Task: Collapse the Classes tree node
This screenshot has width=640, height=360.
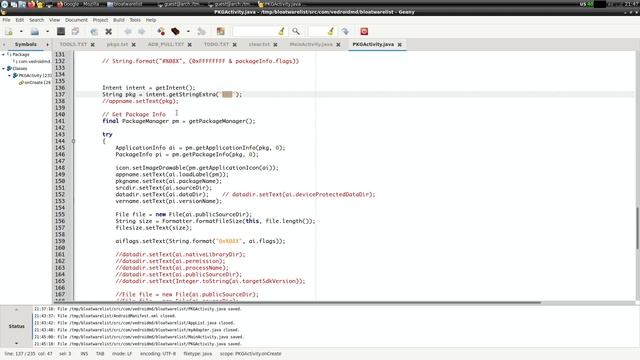Action: click(x=3, y=69)
